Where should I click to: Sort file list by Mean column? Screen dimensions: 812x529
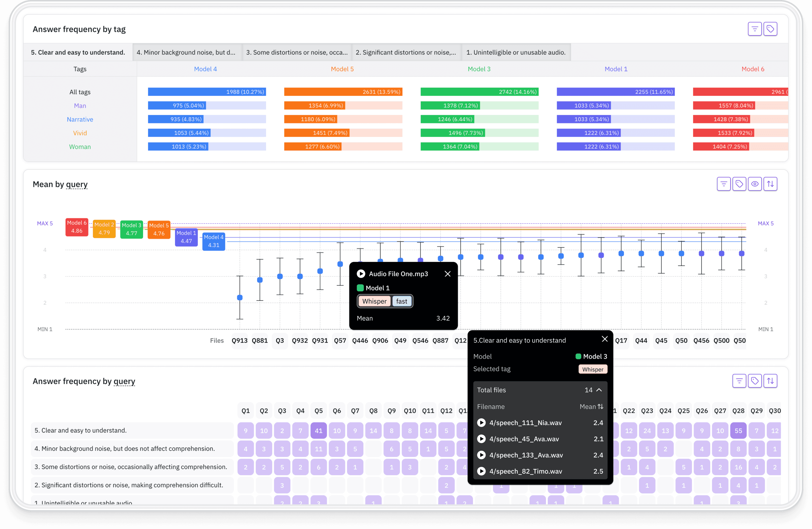pyautogui.click(x=592, y=407)
